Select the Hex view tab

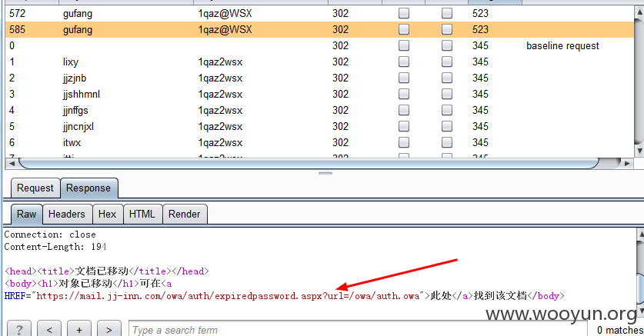tap(107, 214)
